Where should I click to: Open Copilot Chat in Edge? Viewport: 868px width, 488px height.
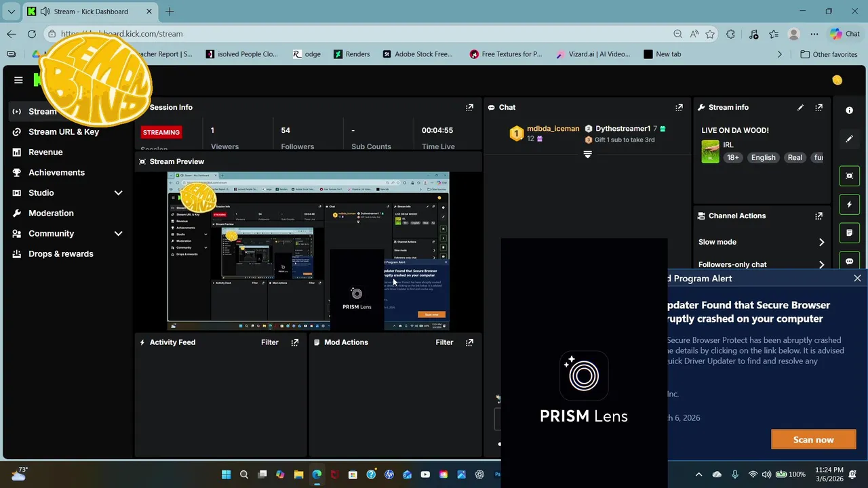(x=845, y=34)
